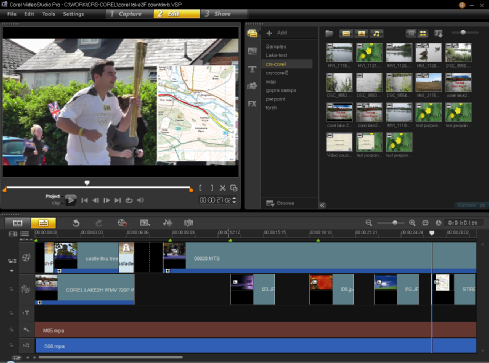
Task: Collapse the library folder list arrows
Action: 322,205
